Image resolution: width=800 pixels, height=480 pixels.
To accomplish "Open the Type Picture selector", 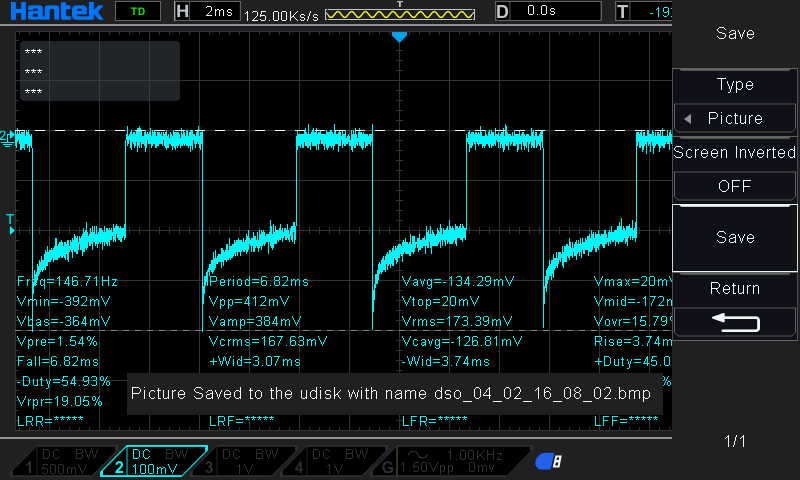I will click(x=735, y=118).
